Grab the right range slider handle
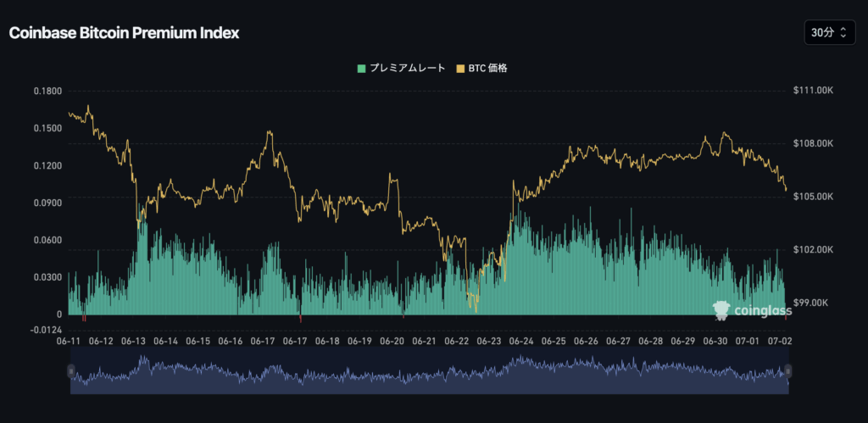The width and height of the screenshot is (868, 423). point(788,370)
